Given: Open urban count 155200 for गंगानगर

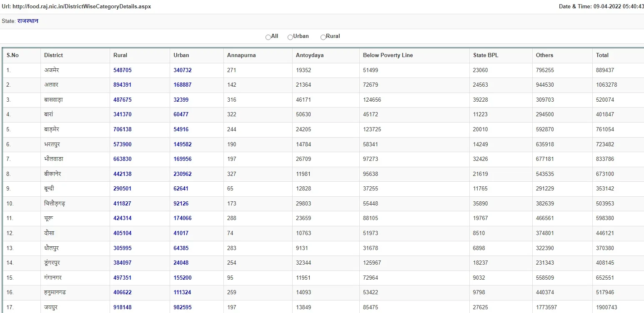Looking at the screenshot, I should pos(183,278).
